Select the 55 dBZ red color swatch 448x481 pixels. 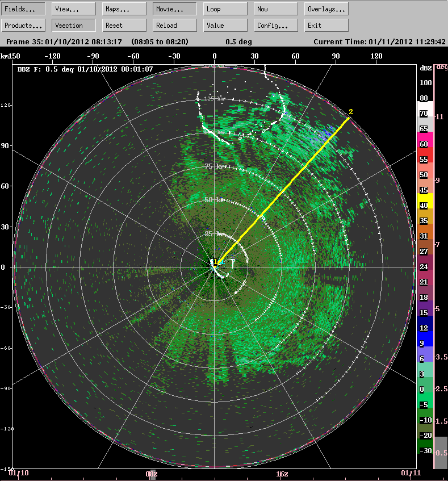425,155
